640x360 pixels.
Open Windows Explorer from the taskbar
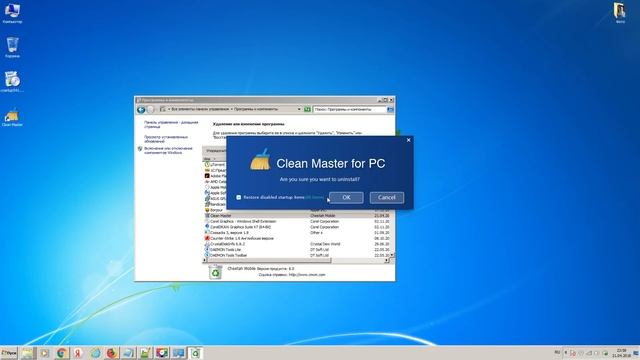[27, 353]
